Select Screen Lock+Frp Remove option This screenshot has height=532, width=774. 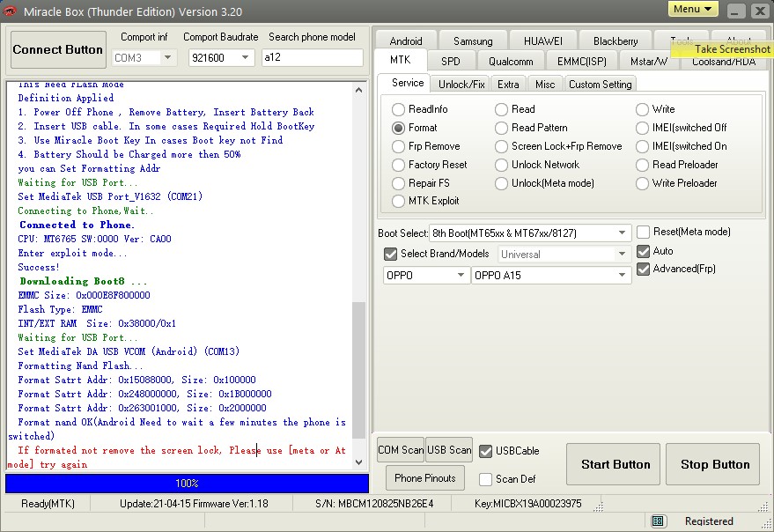pos(558,147)
